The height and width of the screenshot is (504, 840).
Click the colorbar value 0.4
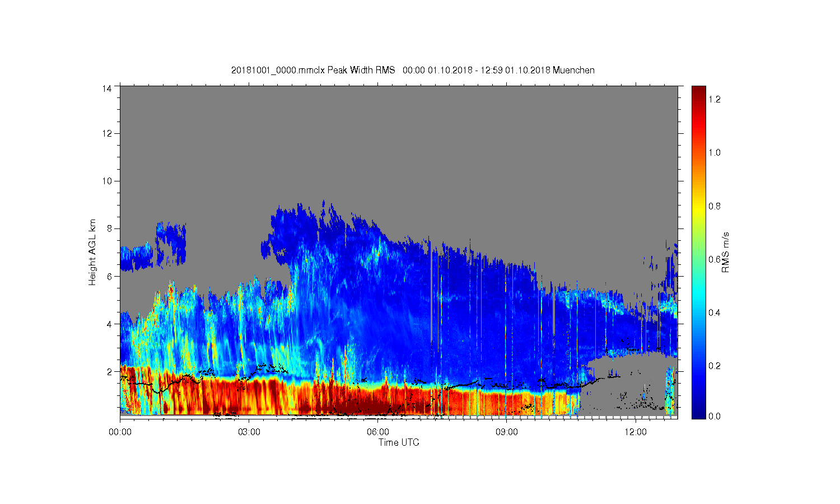(715, 312)
